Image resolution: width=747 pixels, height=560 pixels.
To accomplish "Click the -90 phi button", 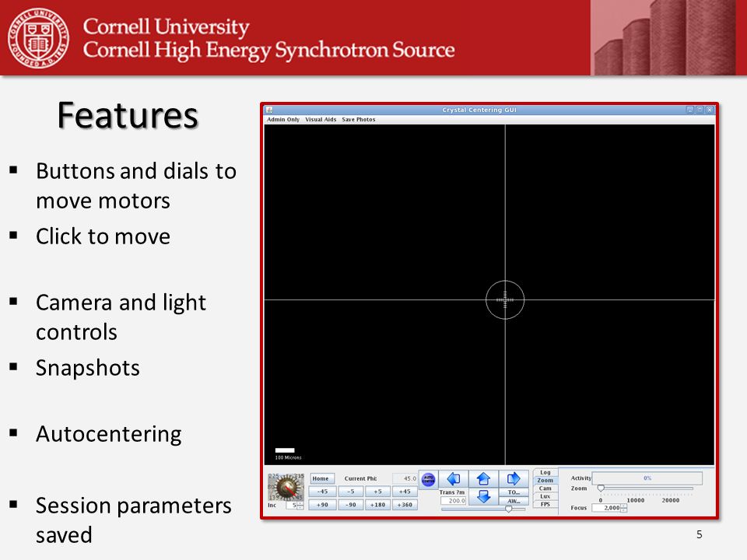I will pyautogui.click(x=350, y=505).
